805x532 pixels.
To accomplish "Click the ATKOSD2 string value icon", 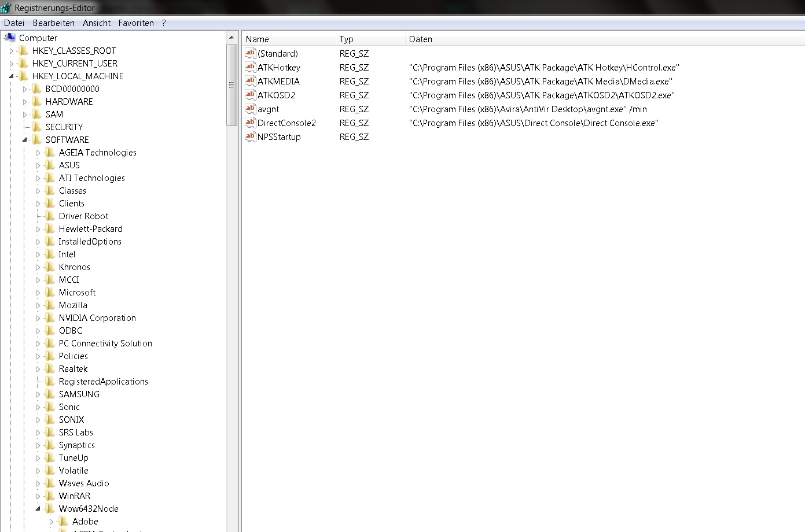I will pos(250,95).
